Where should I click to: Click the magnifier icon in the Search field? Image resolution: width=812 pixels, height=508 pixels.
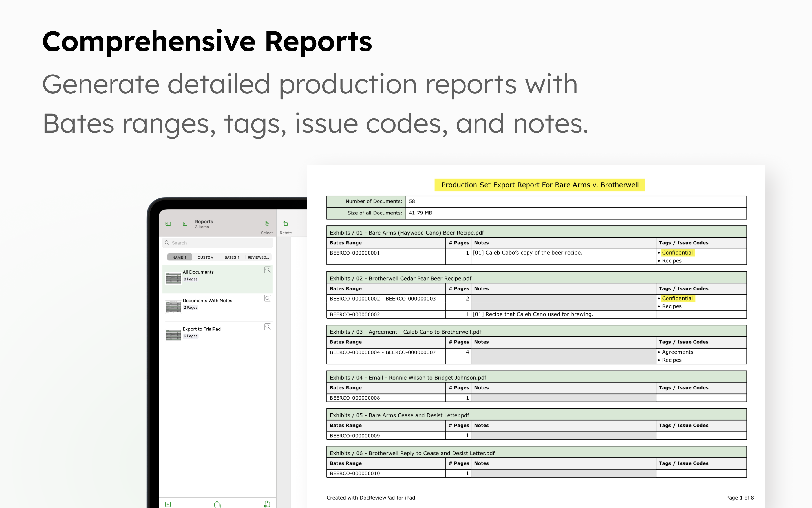[x=167, y=243]
